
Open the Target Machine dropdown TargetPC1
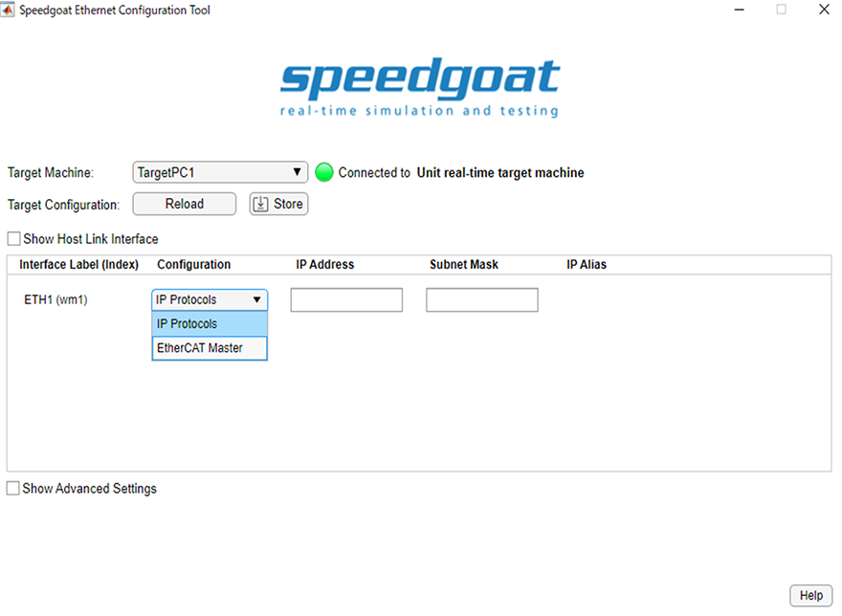click(220, 172)
